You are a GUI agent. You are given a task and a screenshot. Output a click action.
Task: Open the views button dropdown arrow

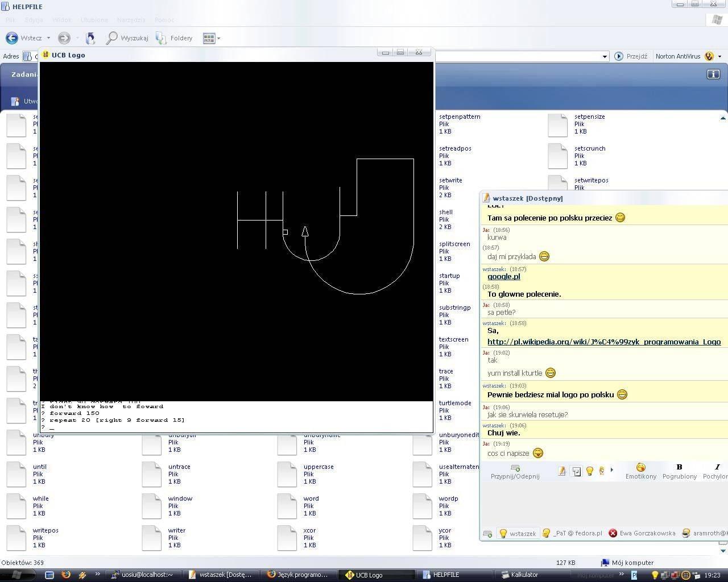pos(218,39)
